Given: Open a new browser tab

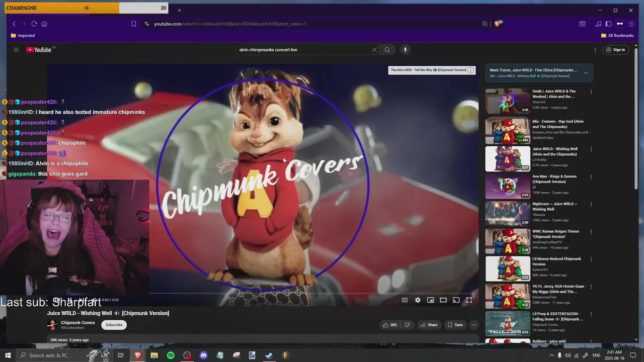Looking at the screenshot, I should tap(179, 10).
